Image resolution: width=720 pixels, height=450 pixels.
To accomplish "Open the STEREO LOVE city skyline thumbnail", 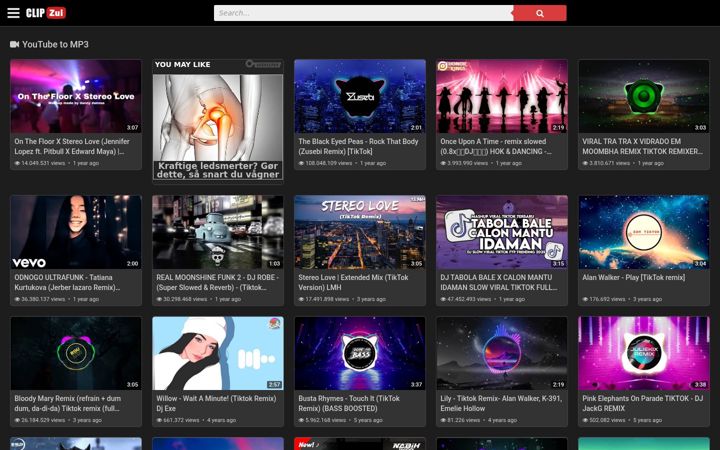I will click(x=360, y=232).
